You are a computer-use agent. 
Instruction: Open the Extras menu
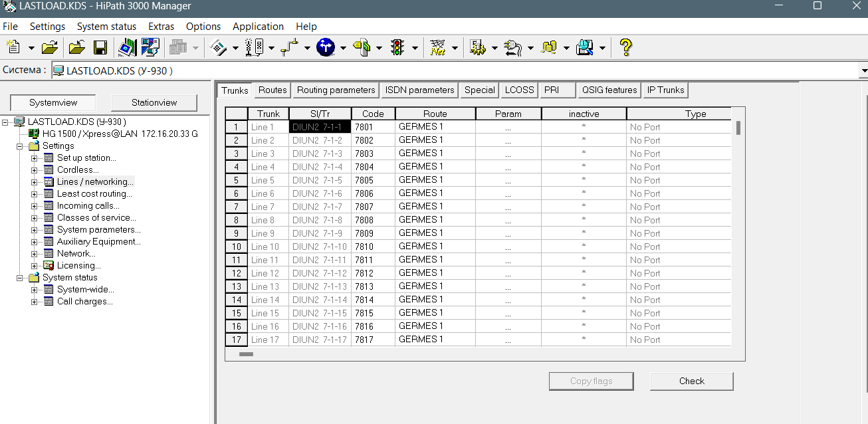click(x=161, y=27)
